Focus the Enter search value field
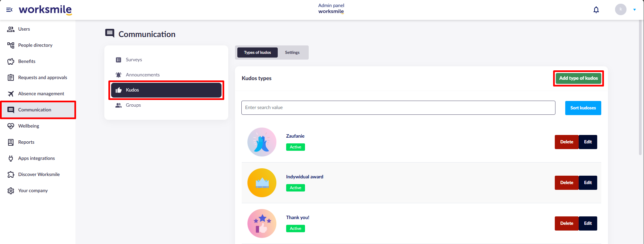 [398, 108]
